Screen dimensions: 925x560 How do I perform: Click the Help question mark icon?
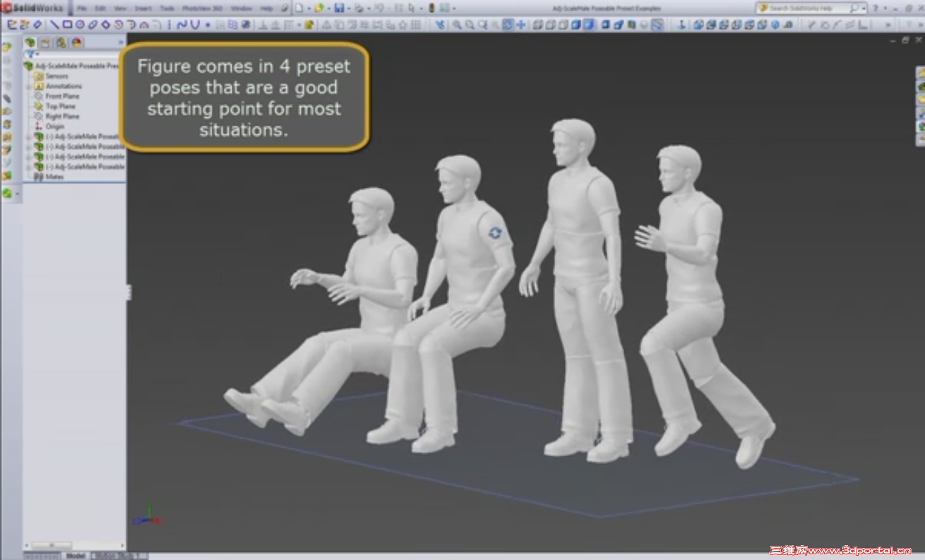[876, 8]
